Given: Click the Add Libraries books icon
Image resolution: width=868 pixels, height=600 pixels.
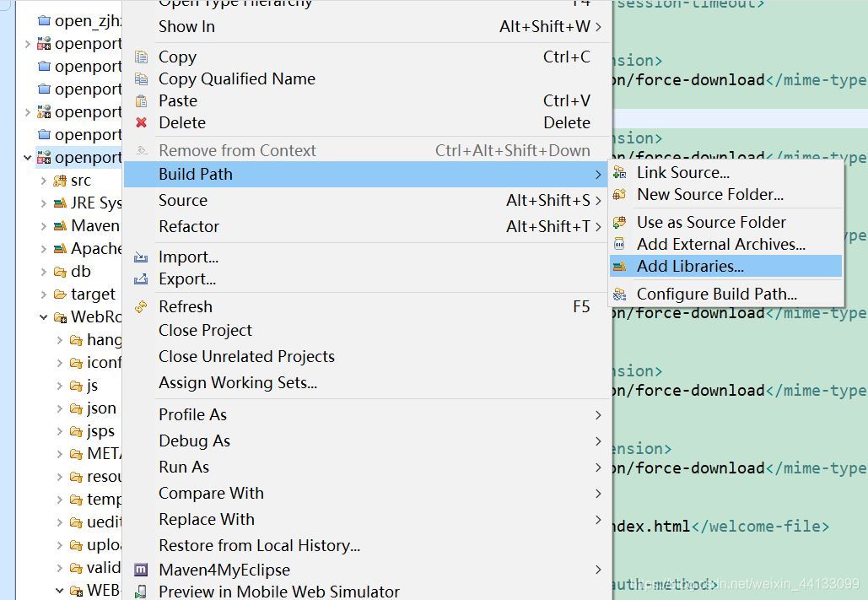Looking at the screenshot, I should (x=619, y=267).
